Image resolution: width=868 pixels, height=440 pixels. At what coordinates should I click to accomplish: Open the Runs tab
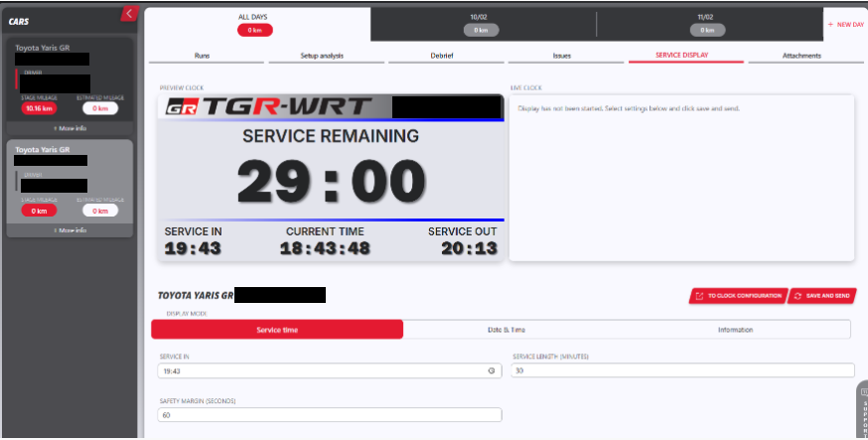201,56
